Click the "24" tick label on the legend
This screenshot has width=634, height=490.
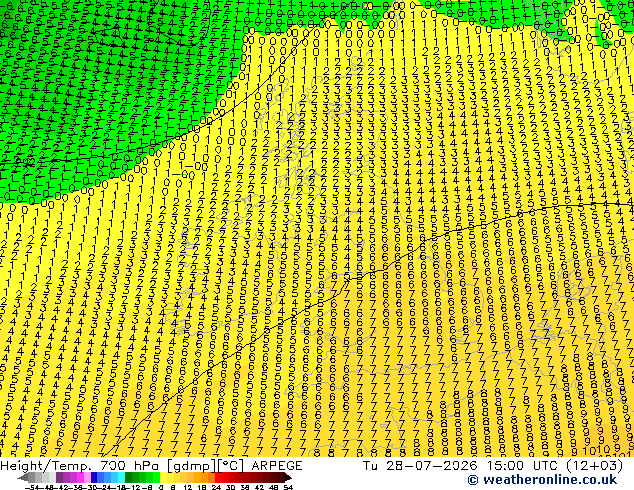click(x=216, y=488)
